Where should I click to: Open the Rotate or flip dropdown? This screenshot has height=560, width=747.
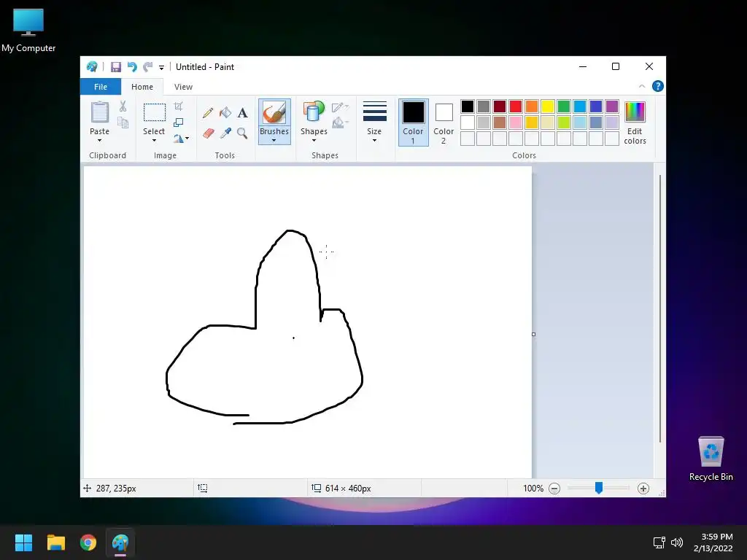pyautogui.click(x=181, y=139)
